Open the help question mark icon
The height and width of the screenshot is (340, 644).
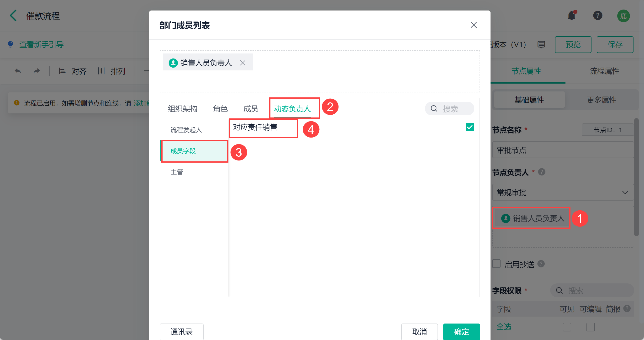(x=597, y=16)
